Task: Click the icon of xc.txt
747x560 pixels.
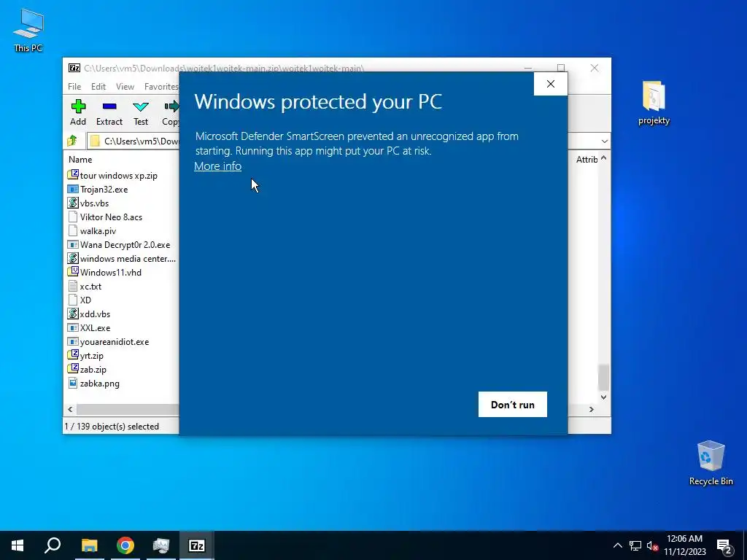Action: tap(73, 286)
